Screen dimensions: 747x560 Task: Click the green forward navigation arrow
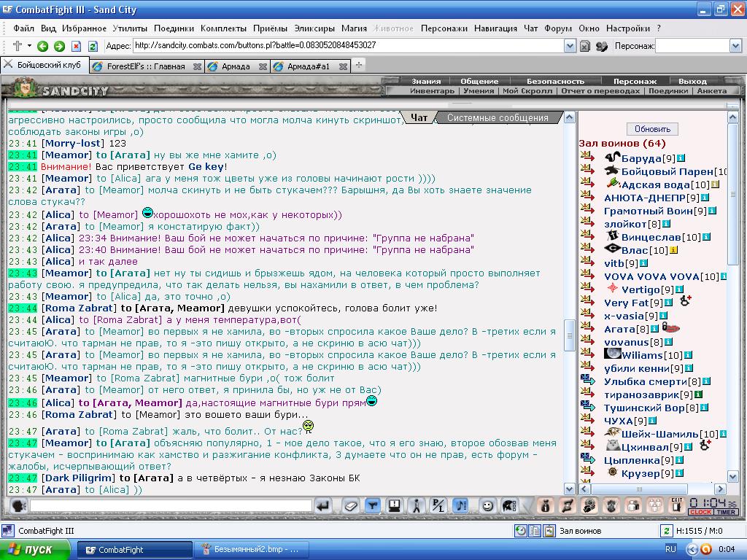(59, 46)
